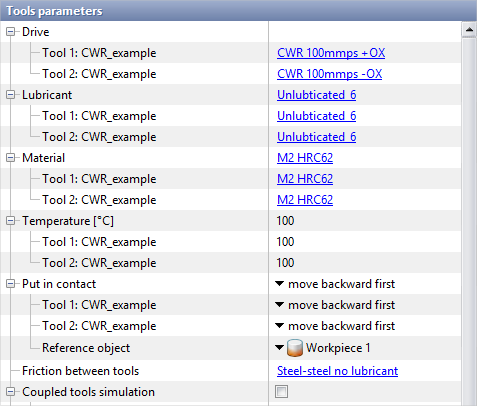Collapse the Temperature [°C] node

[x=11, y=221]
